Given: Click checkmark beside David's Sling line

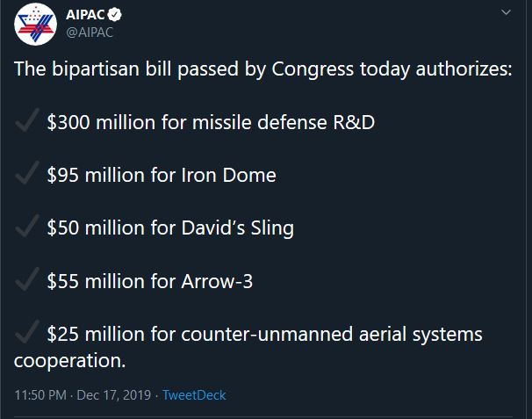Looking at the screenshot, I should [x=27, y=228].
